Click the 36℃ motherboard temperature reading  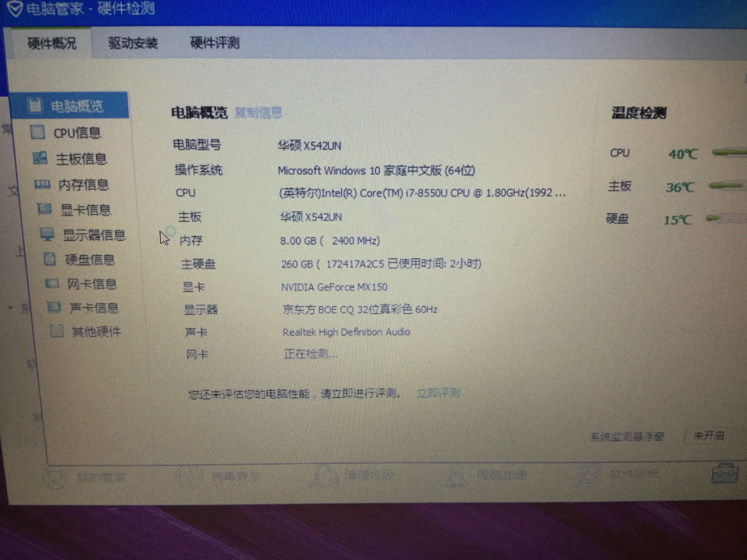pos(680,187)
